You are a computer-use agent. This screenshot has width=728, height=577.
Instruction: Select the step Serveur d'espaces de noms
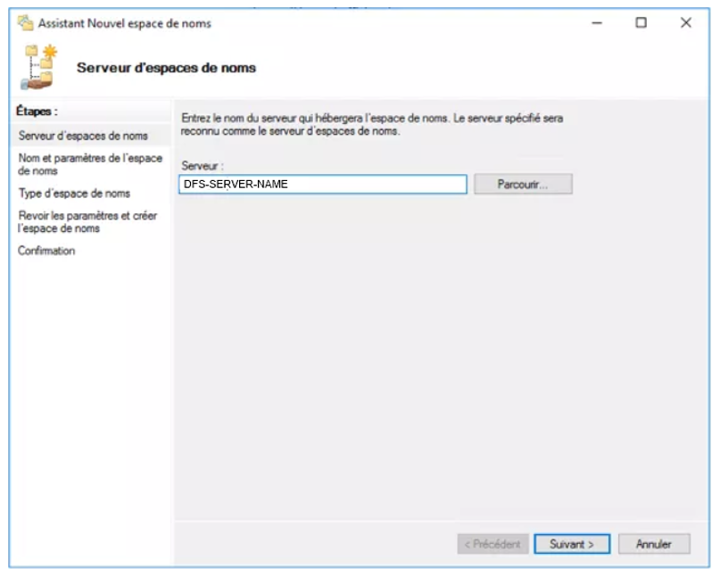tap(84, 137)
